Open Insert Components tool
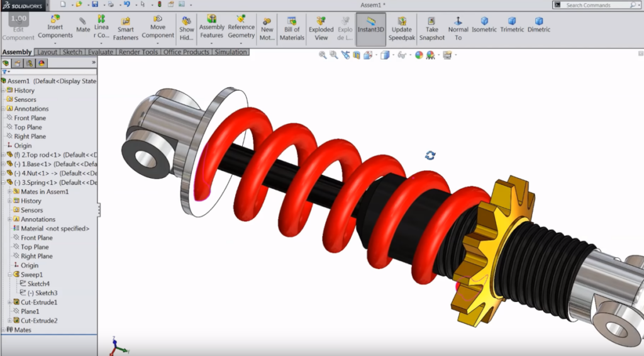Image resolution: width=644 pixels, height=356 pixels. point(55,27)
